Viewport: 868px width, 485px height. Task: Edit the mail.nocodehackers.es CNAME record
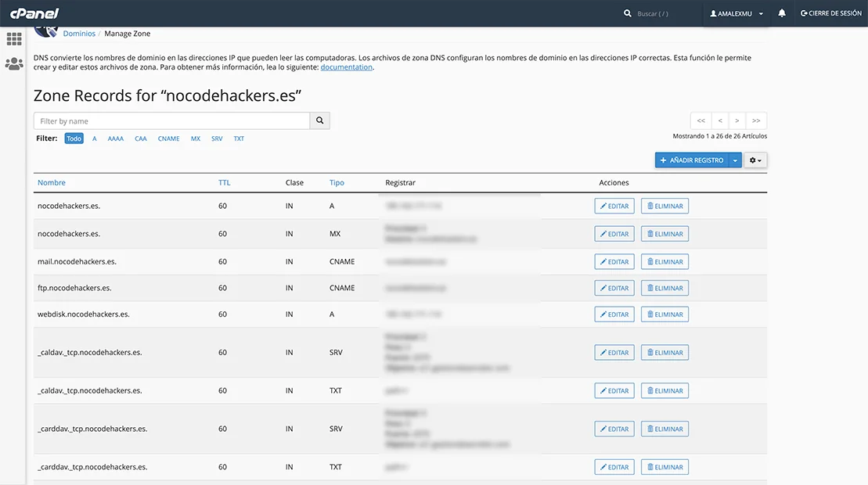click(614, 262)
